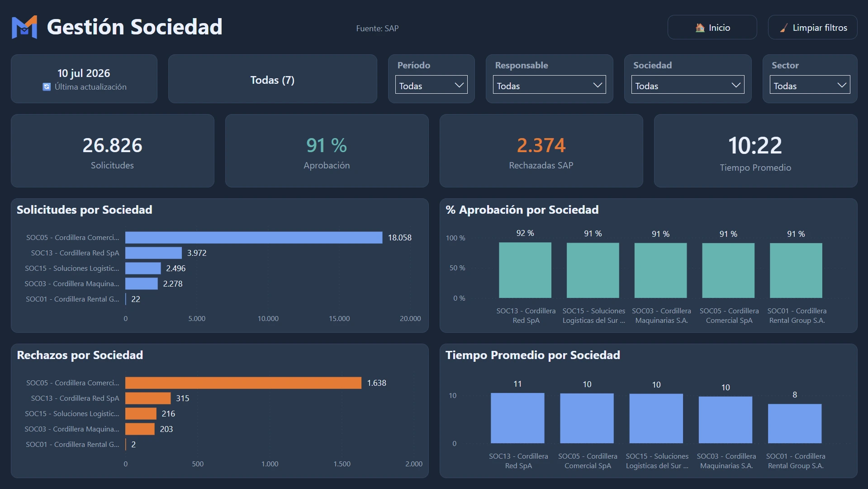Expand Sector chevron arrow
This screenshot has height=489, width=868.
click(x=842, y=85)
